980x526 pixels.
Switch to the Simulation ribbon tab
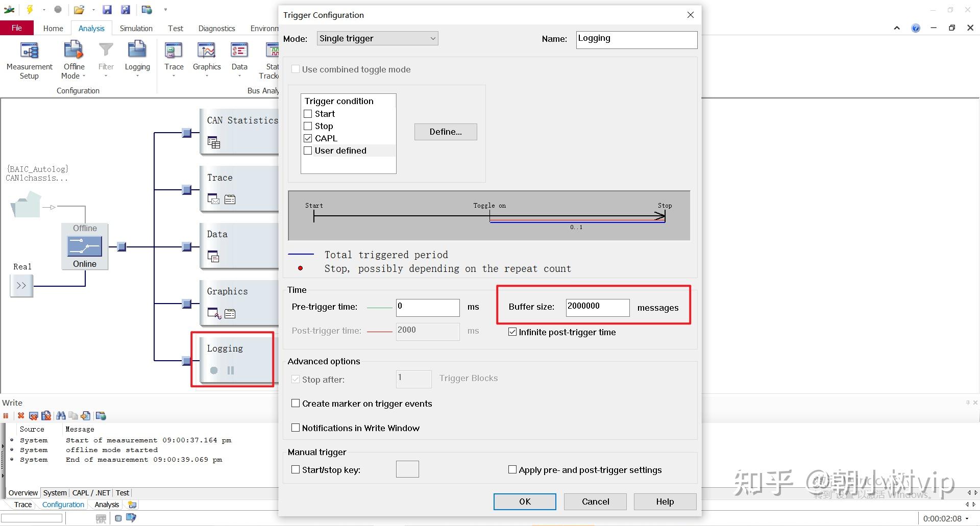point(136,29)
